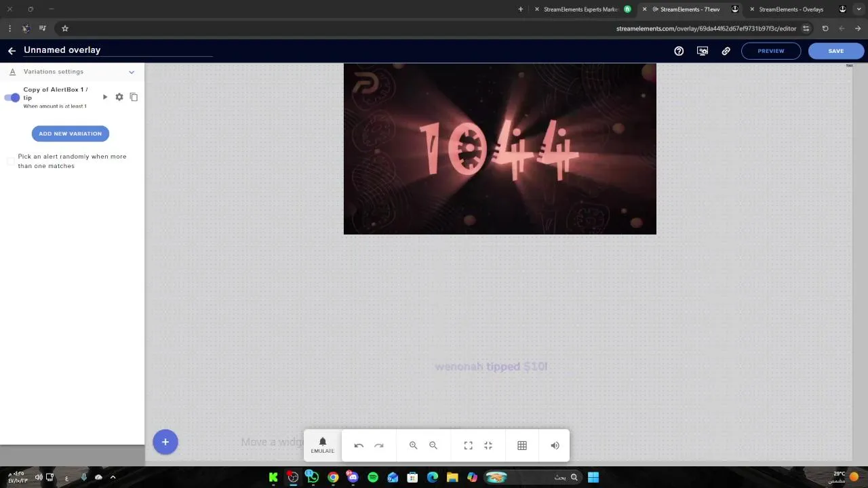The image size is (868, 488).
Task: Undo the last change
Action: click(359, 445)
